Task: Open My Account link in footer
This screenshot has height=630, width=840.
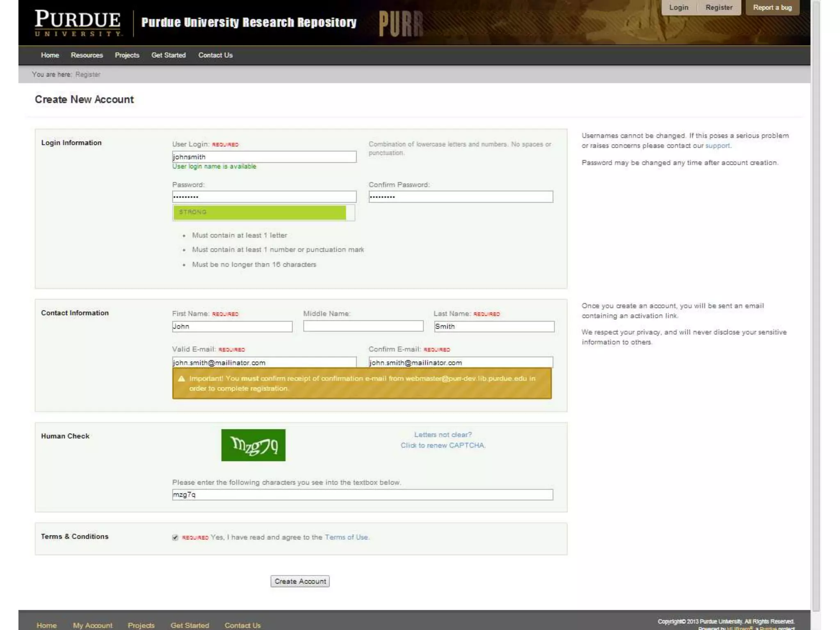Action: click(x=92, y=625)
